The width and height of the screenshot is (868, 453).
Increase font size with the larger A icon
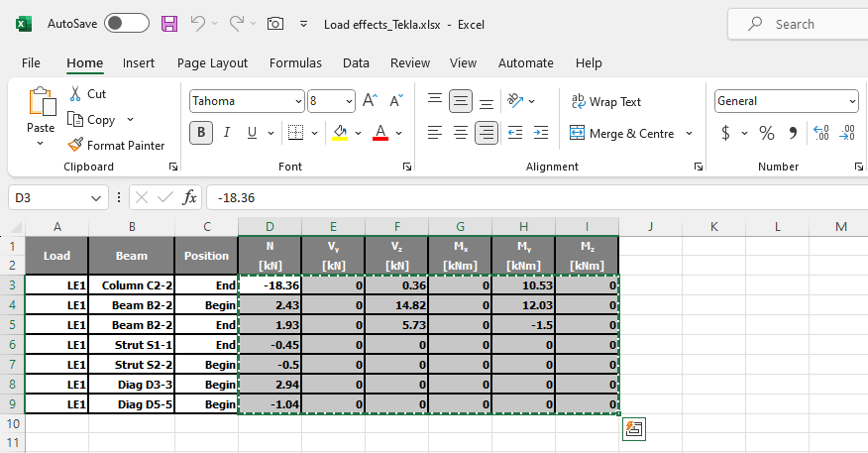(370, 101)
